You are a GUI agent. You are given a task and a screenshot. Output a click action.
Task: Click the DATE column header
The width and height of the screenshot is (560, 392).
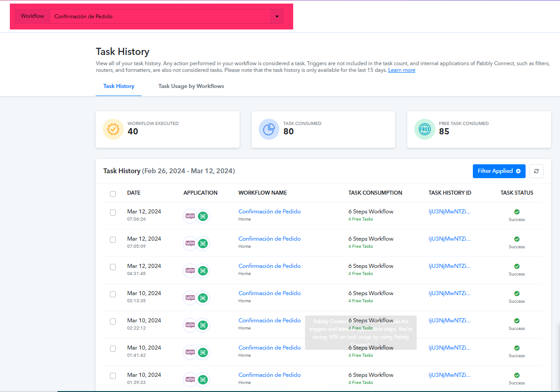tap(134, 193)
